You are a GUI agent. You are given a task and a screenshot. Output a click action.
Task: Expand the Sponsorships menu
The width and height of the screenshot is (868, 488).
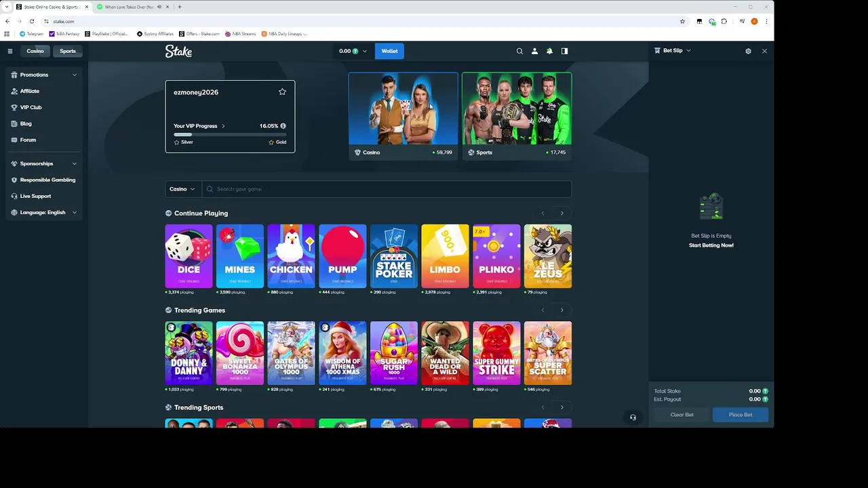[x=44, y=163]
